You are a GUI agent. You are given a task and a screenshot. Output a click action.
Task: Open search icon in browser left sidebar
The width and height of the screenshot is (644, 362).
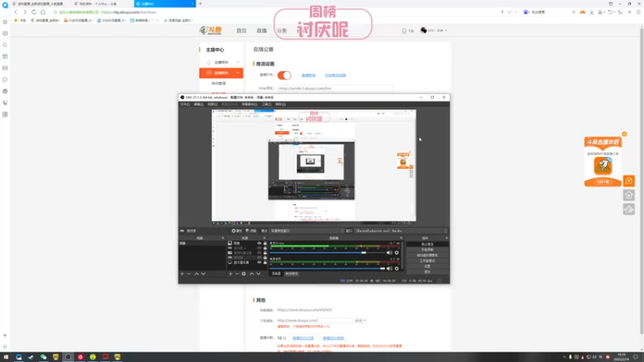coord(5,45)
